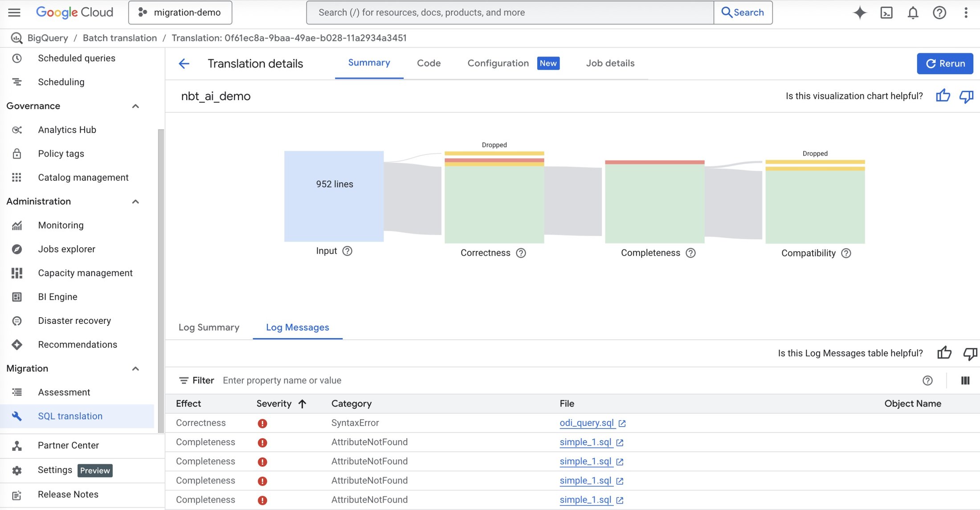The image size is (980, 510).
Task: Activate Cloud Shell terminal icon
Action: [x=886, y=12]
